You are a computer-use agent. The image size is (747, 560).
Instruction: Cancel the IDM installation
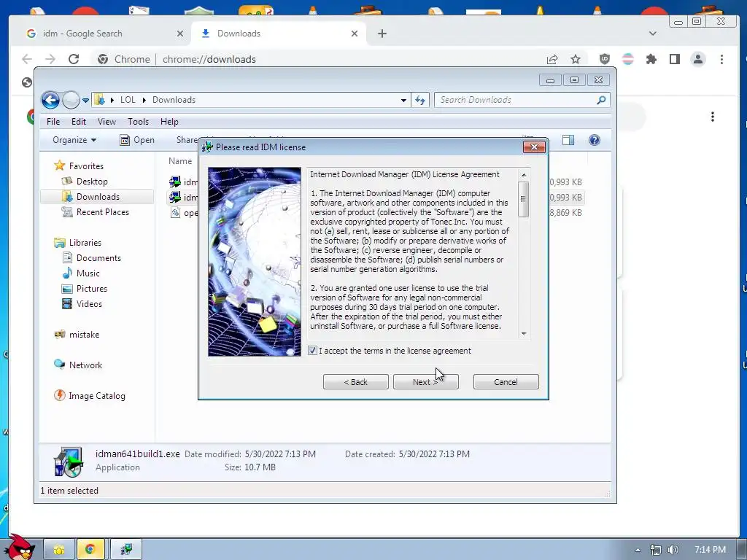pos(506,382)
